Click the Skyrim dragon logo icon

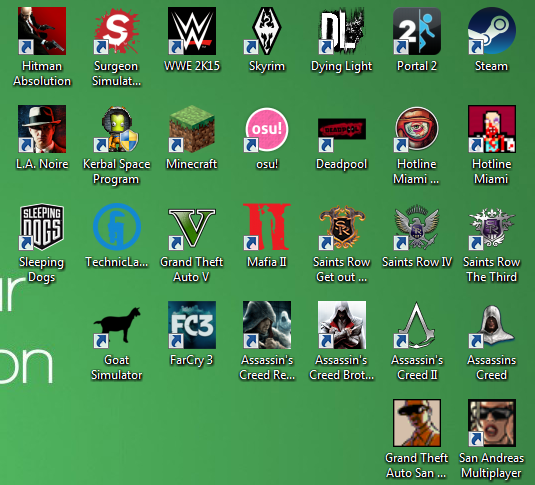tap(266, 31)
